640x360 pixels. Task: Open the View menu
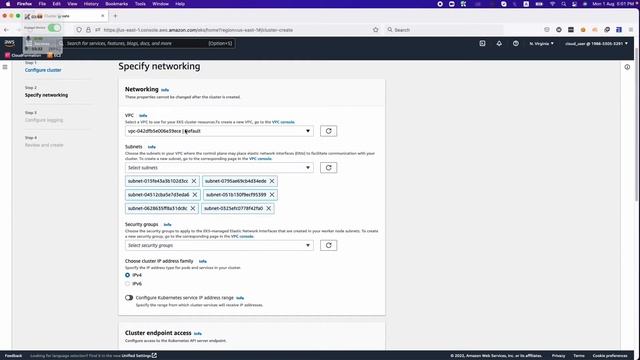tap(72, 4)
